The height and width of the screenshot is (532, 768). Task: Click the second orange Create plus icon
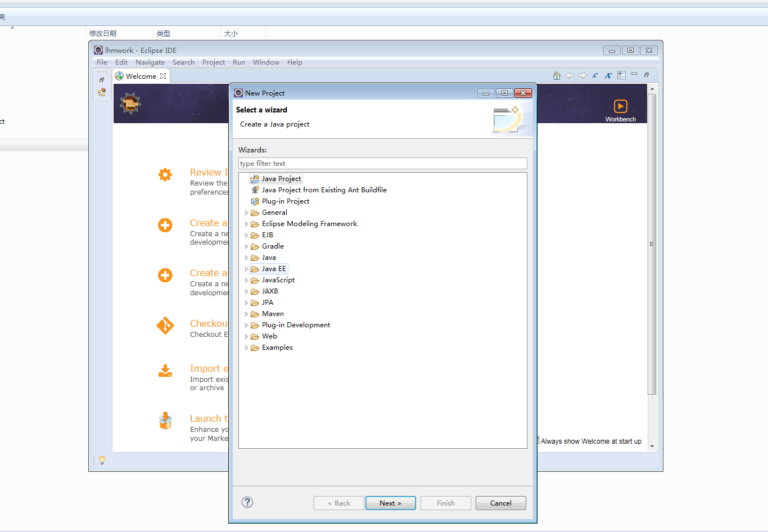click(x=165, y=275)
